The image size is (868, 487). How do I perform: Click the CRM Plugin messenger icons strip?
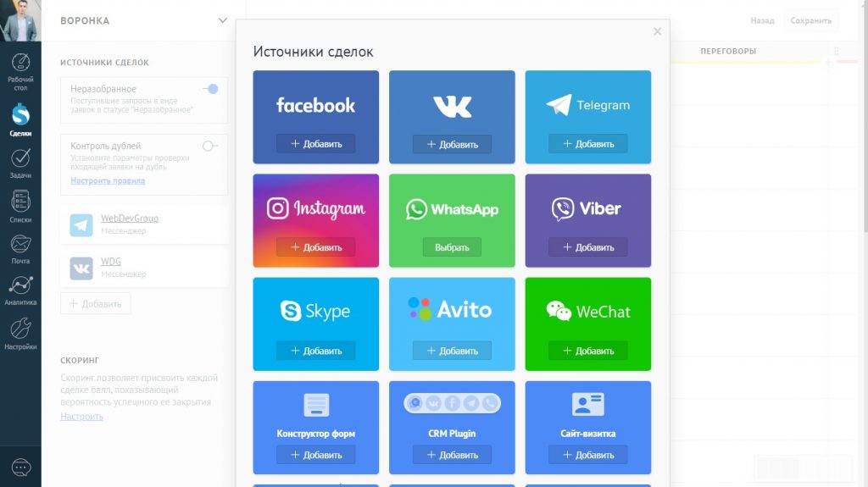pyautogui.click(x=453, y=403)
